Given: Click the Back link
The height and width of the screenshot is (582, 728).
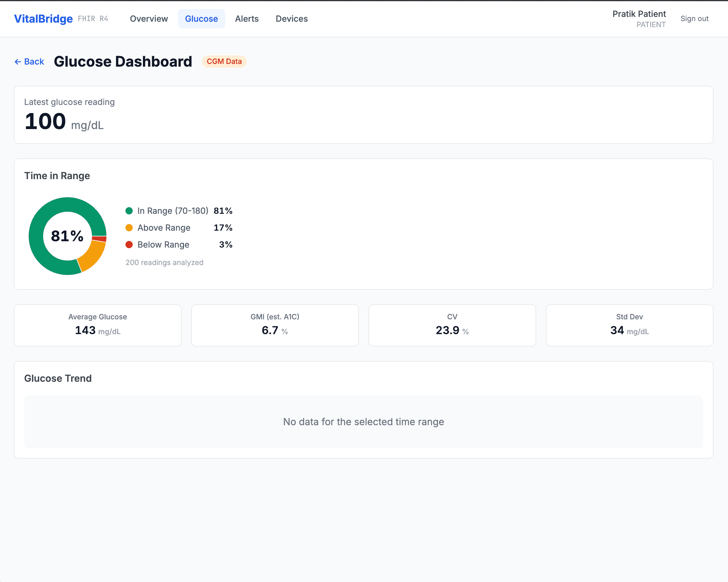Looking at the screenshot, I should [29, 62].
